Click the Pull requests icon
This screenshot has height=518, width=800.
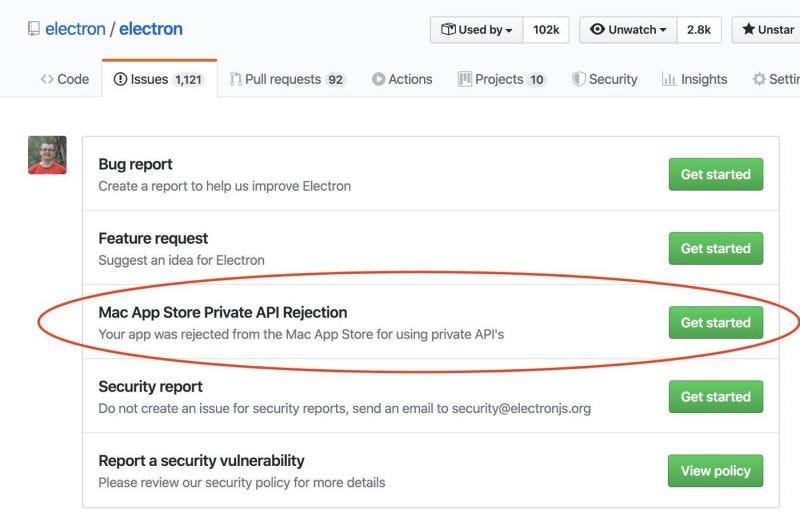pyautogui.click(x=236, y=79)
